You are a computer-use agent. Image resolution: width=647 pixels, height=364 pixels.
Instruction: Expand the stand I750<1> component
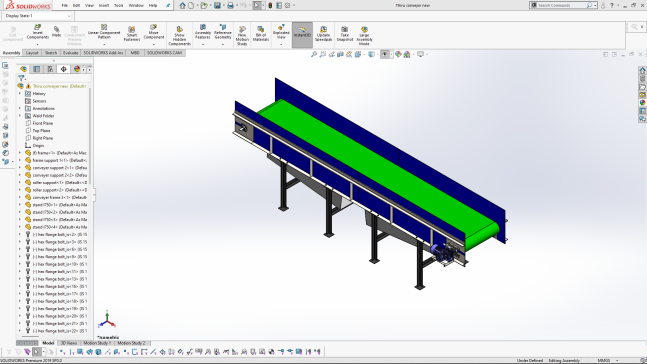pyautogui.click(x=19, y=205)
